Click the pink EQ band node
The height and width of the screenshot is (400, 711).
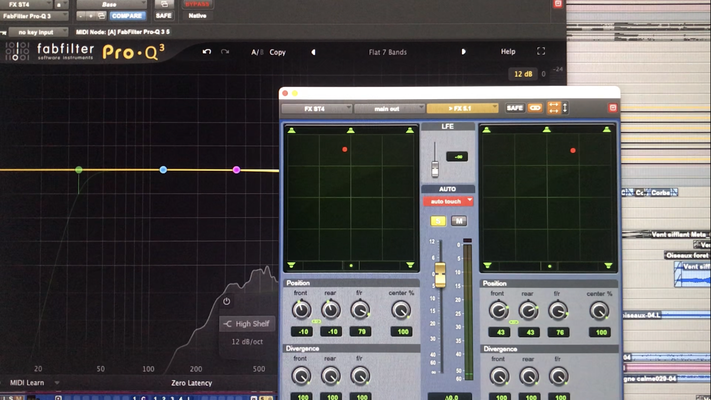[x=236, y=170]
